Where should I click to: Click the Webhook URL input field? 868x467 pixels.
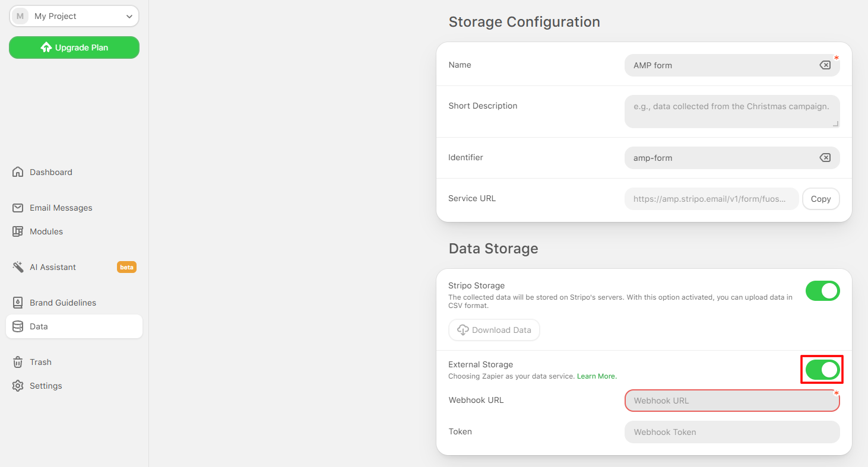(x=732, y=401)
